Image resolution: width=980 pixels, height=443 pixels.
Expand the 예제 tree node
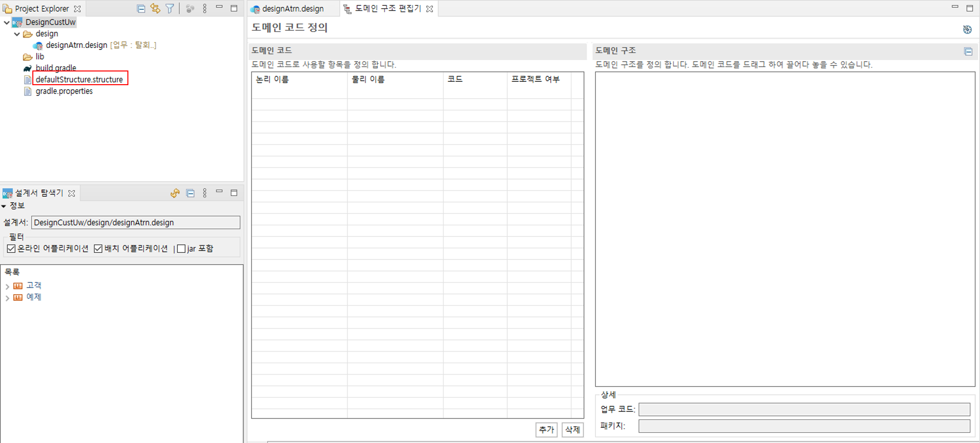pyautogui.click(x=7, y=298)
